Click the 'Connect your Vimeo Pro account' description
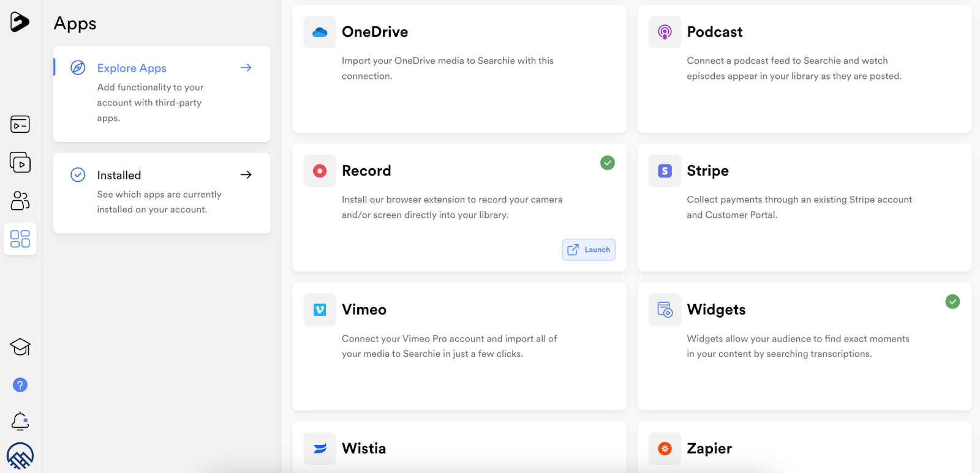The width and height of the screenshot is (980, 473). coord(449,346)
